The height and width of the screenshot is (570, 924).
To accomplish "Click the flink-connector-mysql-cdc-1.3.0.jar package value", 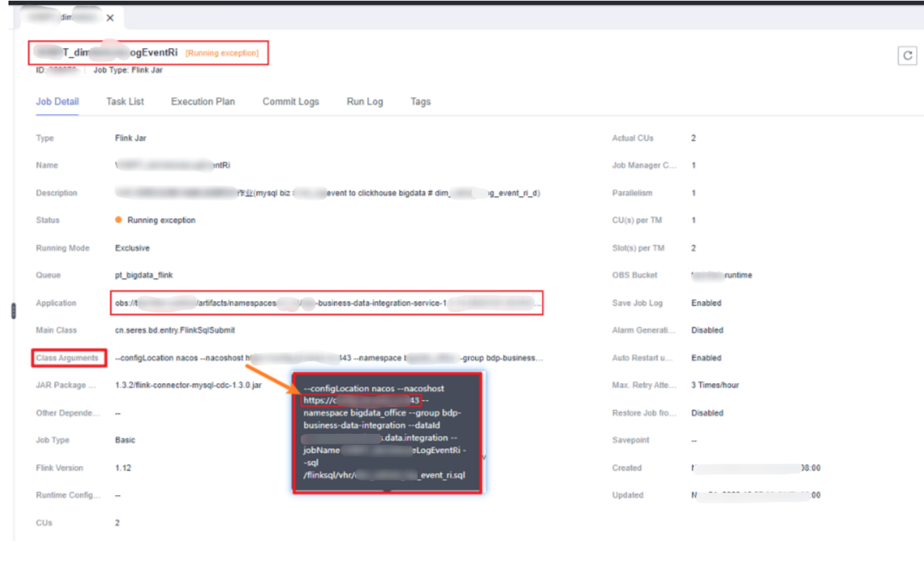I will pos(188,385).
